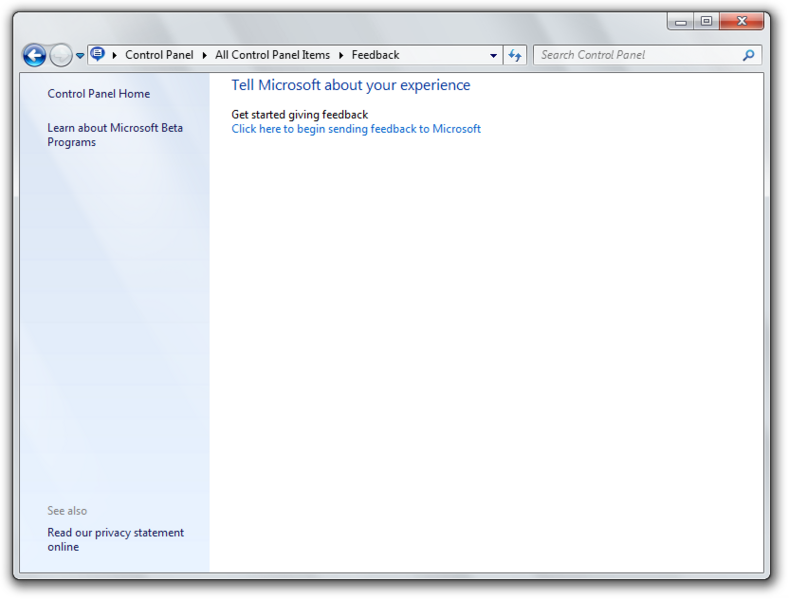Open Read our privacy statement online
Screen dimensions: 789x599
[x=116, y=540]
